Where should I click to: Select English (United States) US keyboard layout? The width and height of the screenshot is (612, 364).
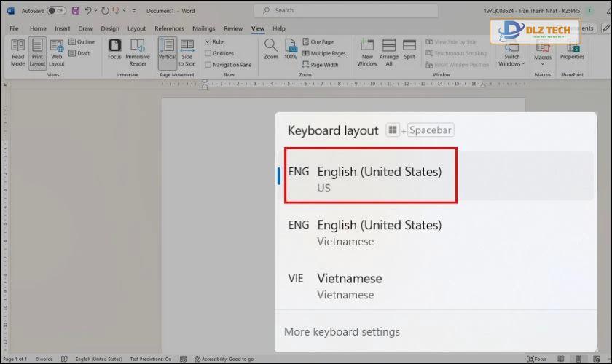point(436,175)
